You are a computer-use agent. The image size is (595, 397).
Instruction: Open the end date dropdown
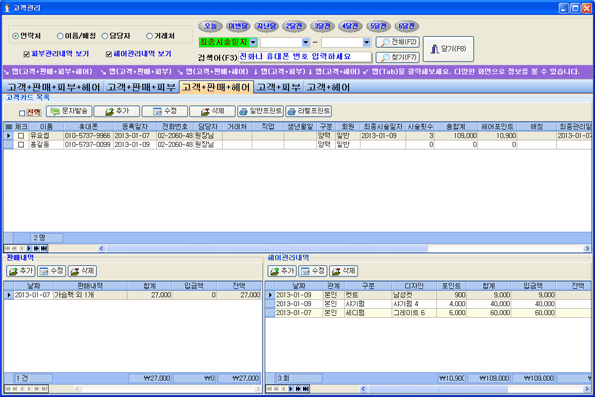[366, 42]
